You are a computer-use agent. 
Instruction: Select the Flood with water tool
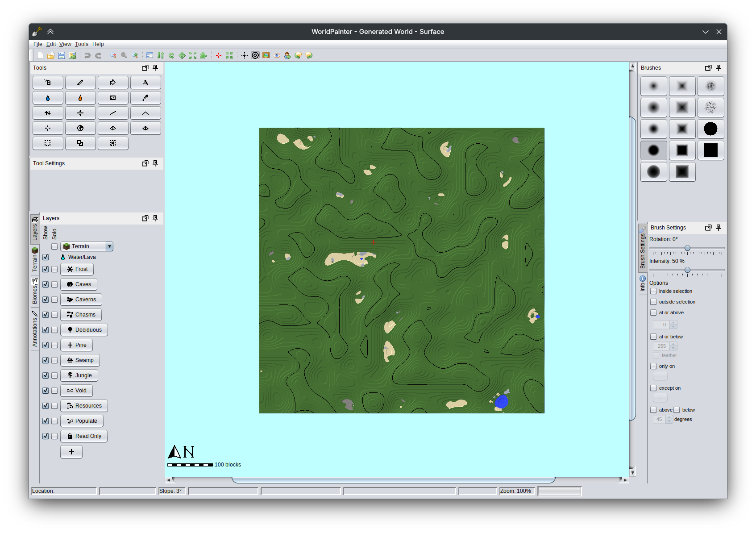[x=48, y=98]
